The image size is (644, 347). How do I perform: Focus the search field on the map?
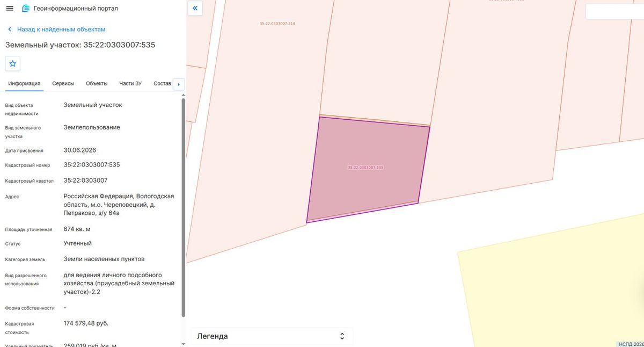(x=614, y=11)
